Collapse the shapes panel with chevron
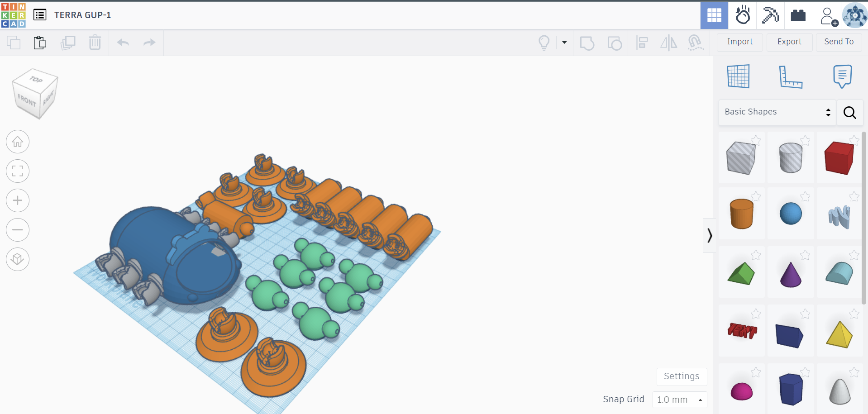Viewport: 868px width, 414px height. coord(709,235)
